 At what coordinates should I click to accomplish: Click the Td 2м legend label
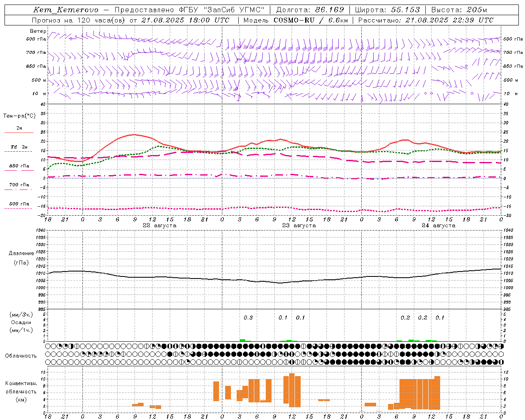click(x=19, y=147)
